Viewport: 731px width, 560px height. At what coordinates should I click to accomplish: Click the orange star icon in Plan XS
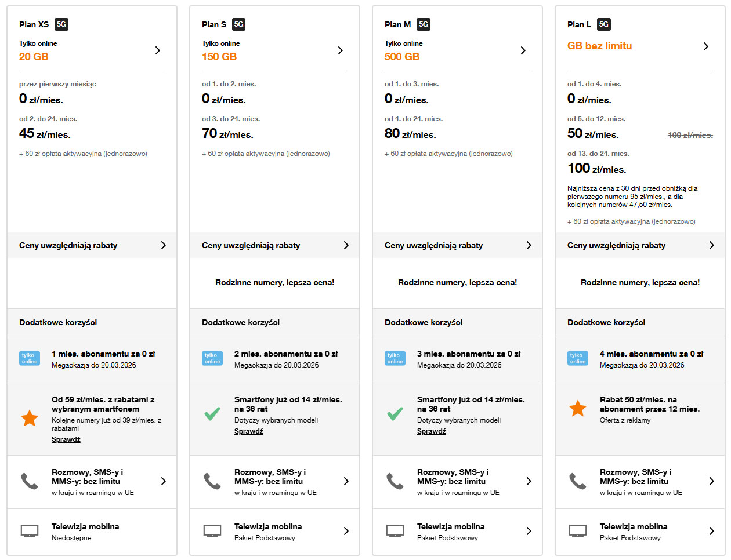coord(30,418)
